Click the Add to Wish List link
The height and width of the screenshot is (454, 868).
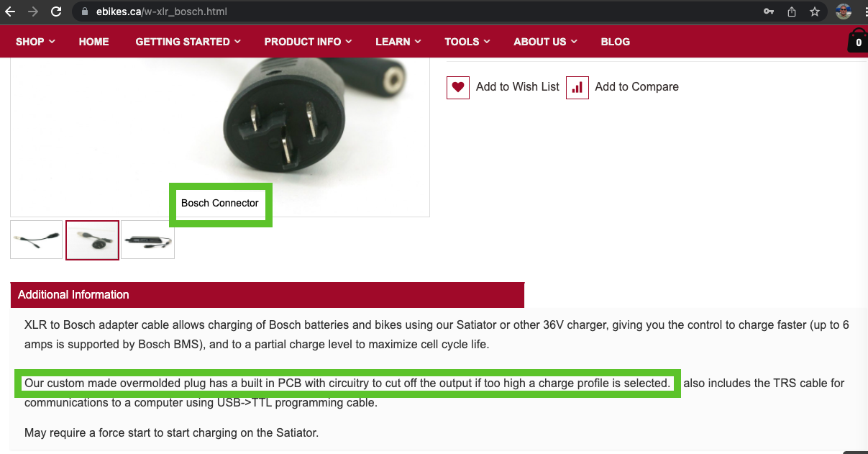(518, 87)
